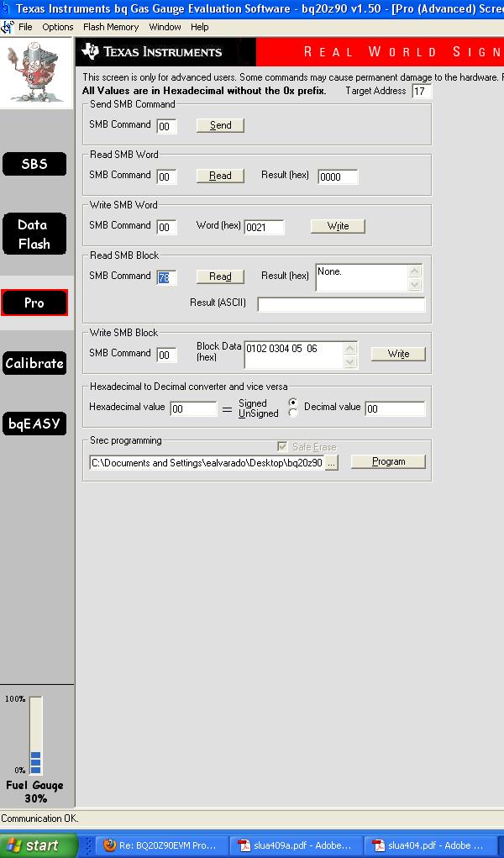Image resolution: width=504 pixels, height=858 pixels.
Task: Open the bqEASY screen
Action: [34, 424]
